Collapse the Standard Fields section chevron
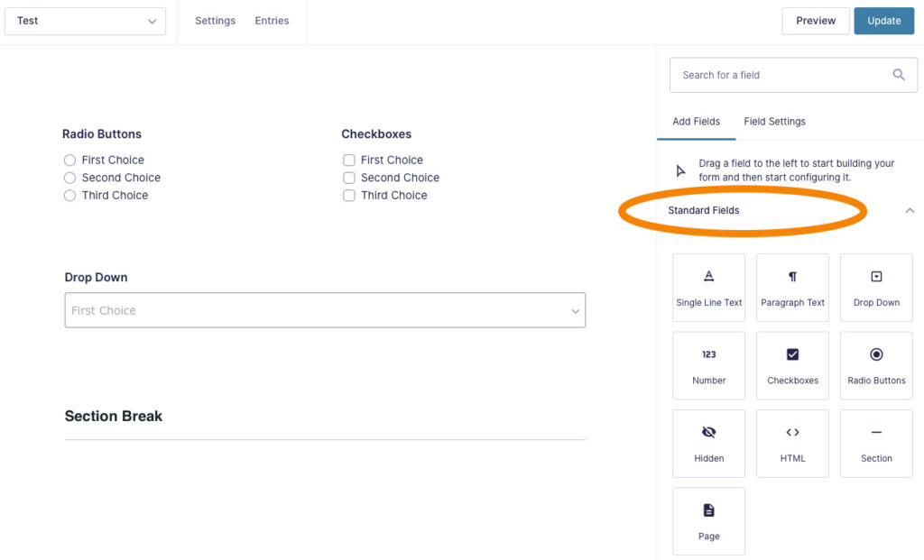 (x=910, y=210)
